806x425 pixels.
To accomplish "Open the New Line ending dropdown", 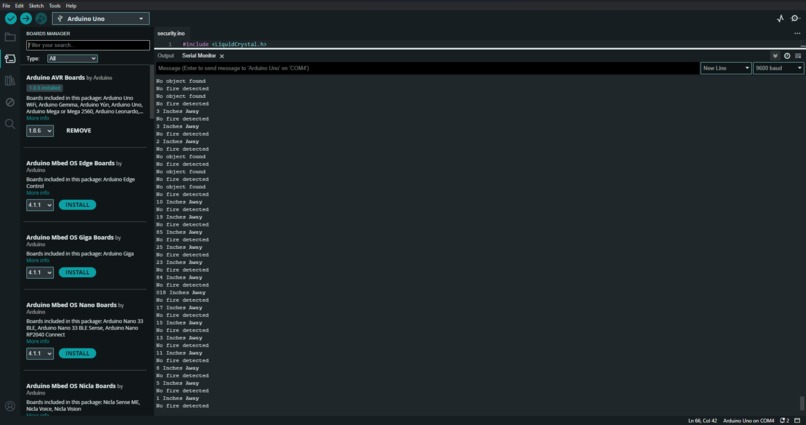I will point(725,68).
